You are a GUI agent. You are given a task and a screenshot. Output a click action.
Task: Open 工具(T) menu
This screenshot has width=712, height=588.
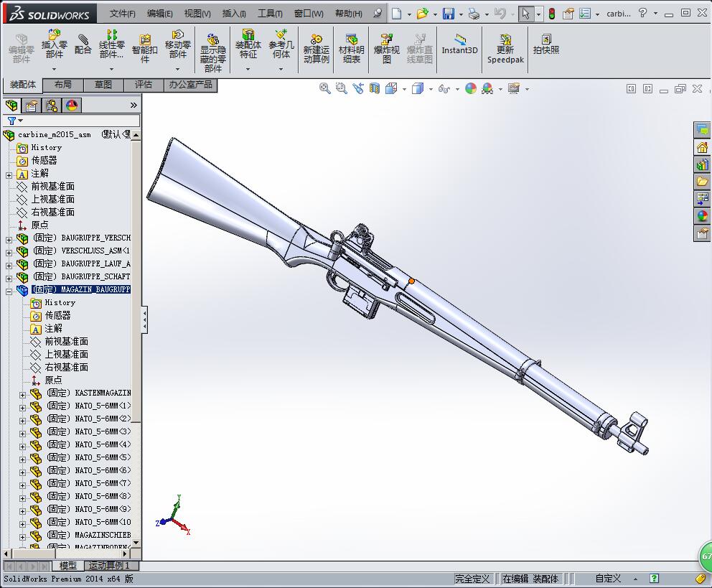[x=270, y=14]
